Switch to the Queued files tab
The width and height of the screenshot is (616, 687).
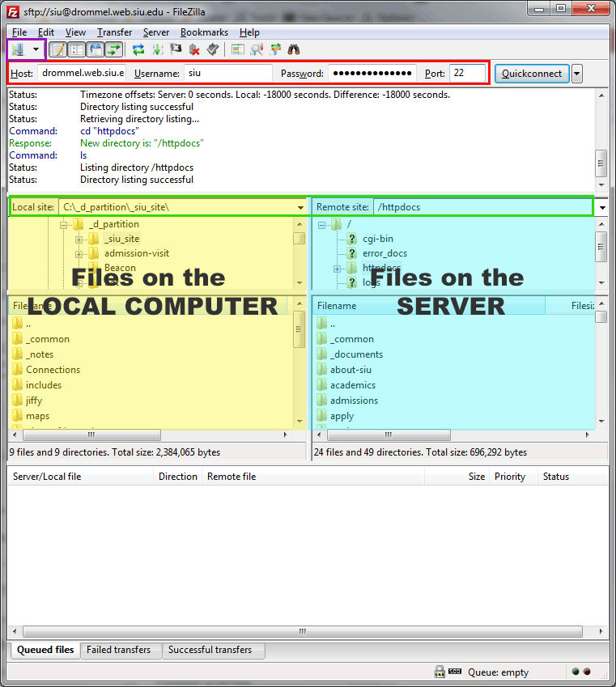click(x=45, y=650)
